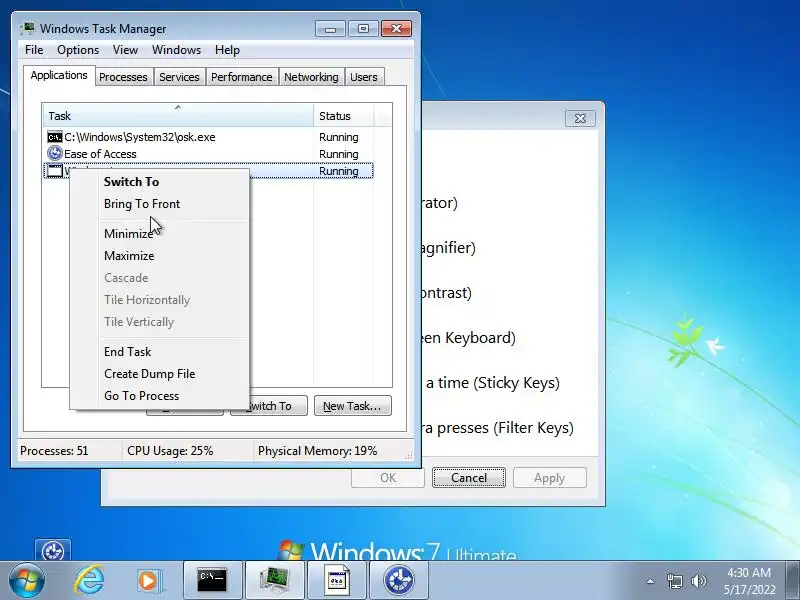This screenshot has height=600, width=800.
Task: Click Cancel in the Ease of Access dialog
Action: (469, 478)
